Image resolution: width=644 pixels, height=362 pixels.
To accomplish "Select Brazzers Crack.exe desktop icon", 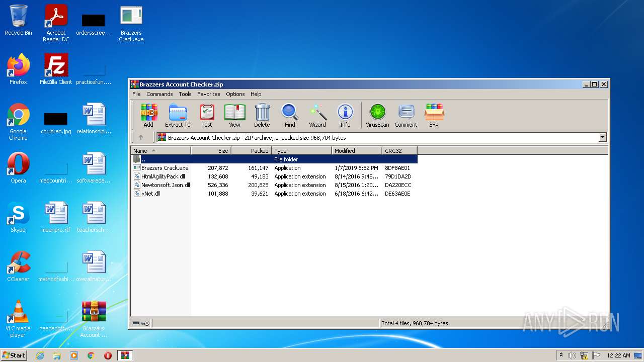I will [131, 23].
